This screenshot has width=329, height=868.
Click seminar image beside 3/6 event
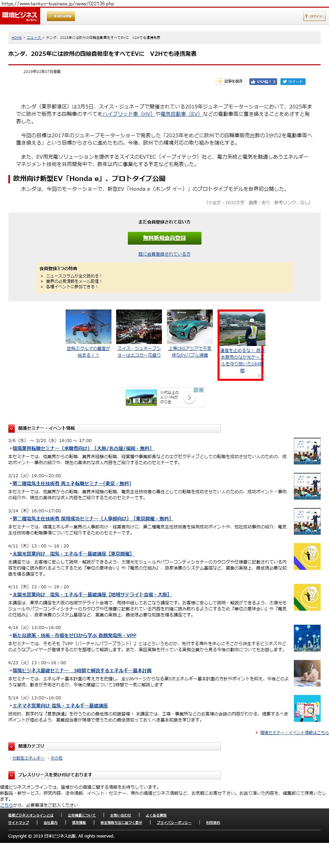pos(307,451)
